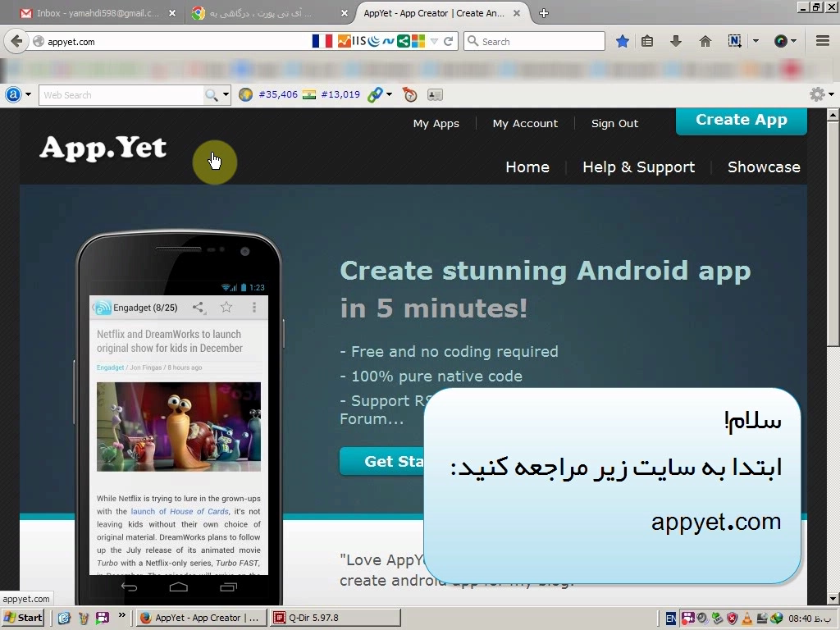Reload the page with the refresh icon
The image size is (840, 630).
coord(449,41)
